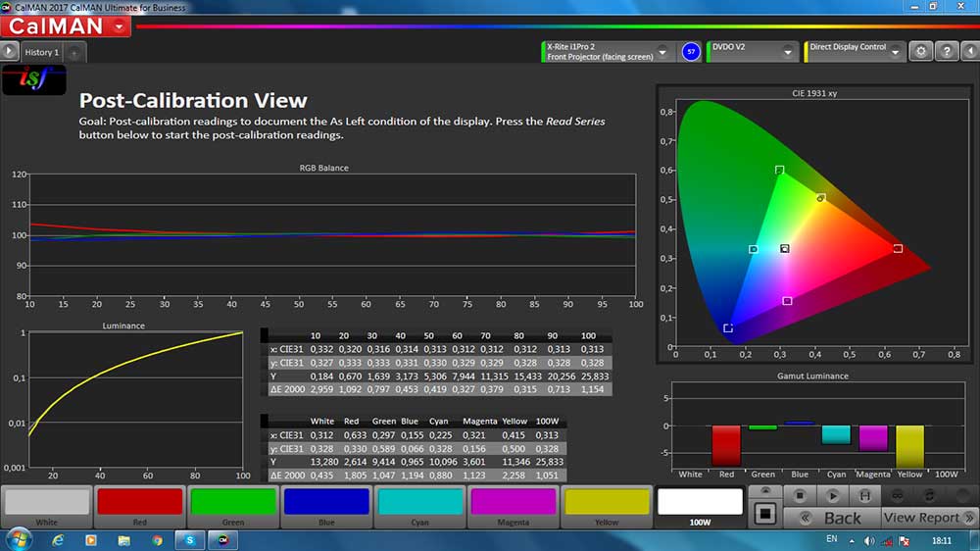Switch to the History 1 tab
Screen dimensions: 980x551
42,53
